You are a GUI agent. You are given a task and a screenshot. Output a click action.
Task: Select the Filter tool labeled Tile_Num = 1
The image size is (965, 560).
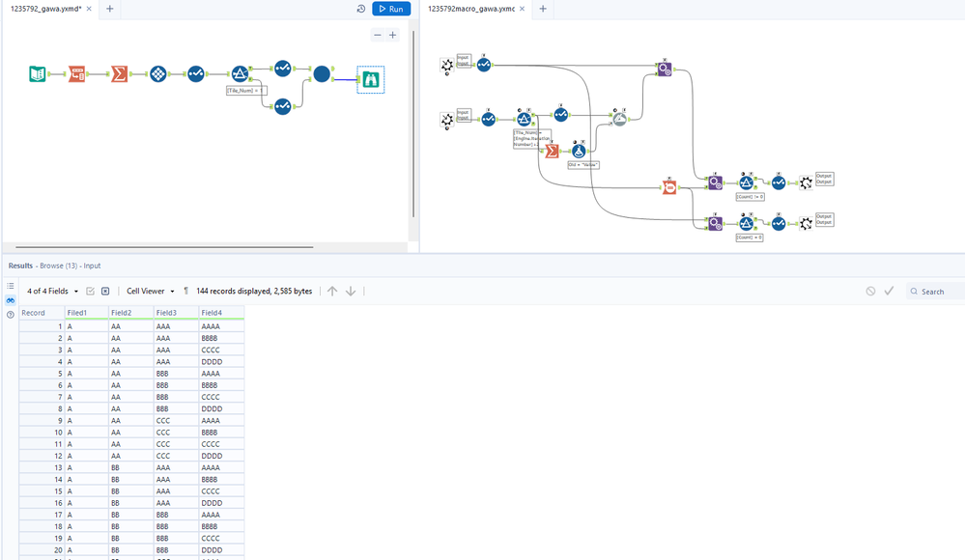click(x=240, y=73)
